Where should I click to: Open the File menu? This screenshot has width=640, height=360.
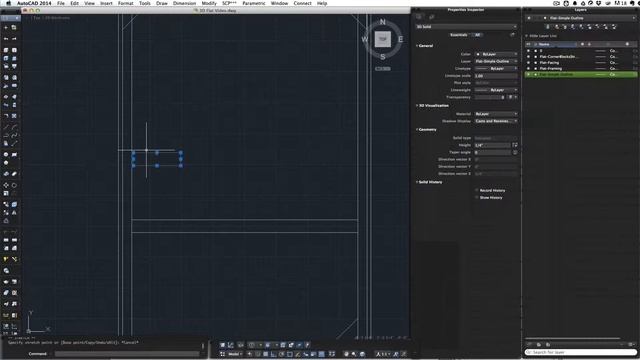tap(61, 3)
